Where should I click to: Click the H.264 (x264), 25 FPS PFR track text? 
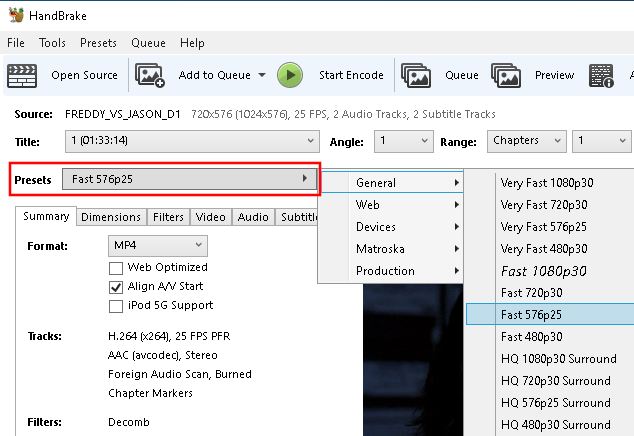169,337
